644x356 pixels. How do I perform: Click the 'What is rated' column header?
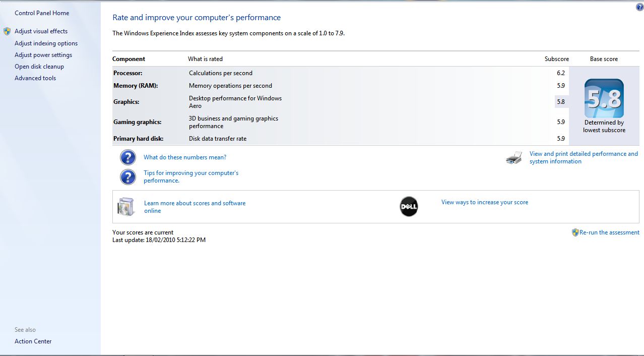pos(205,59)
